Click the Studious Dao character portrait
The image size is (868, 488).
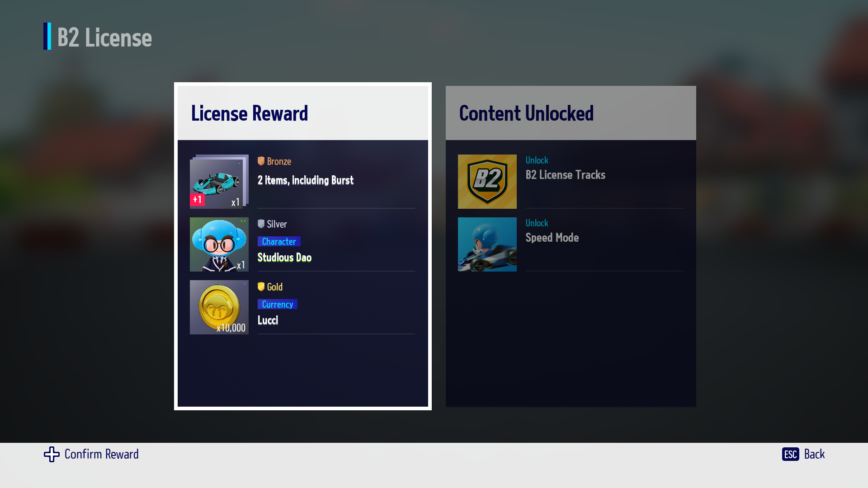[219, 244]
